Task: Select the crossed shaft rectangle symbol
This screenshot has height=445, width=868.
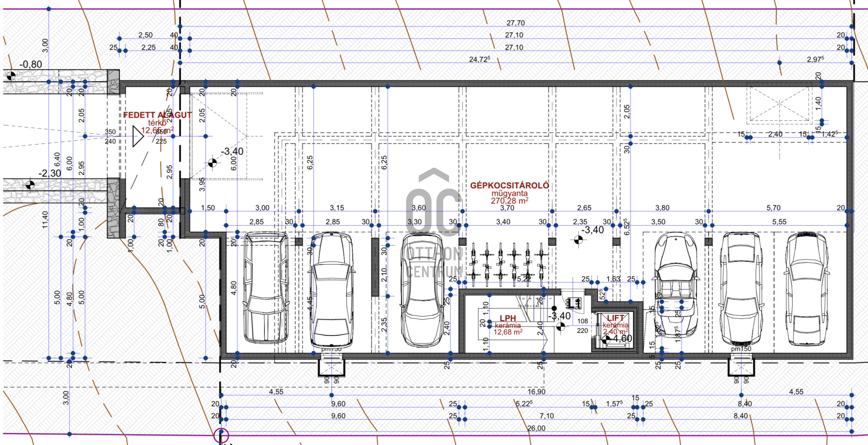Action: [779, 105]
